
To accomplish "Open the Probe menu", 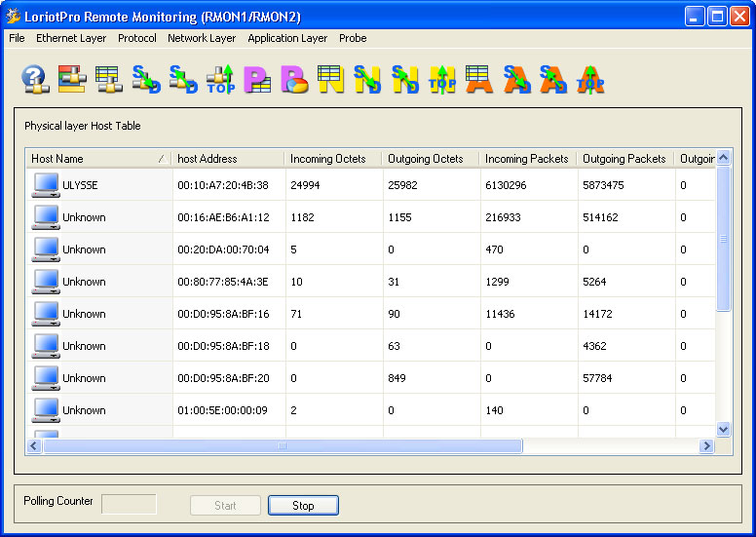I will 353,38.
